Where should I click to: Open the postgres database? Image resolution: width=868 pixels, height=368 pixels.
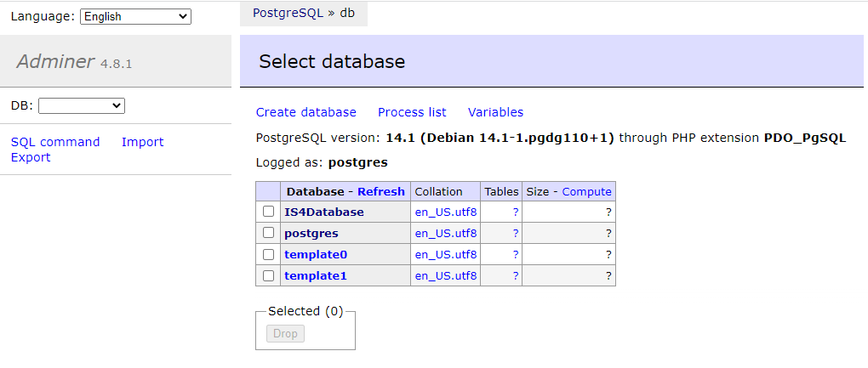311,233
